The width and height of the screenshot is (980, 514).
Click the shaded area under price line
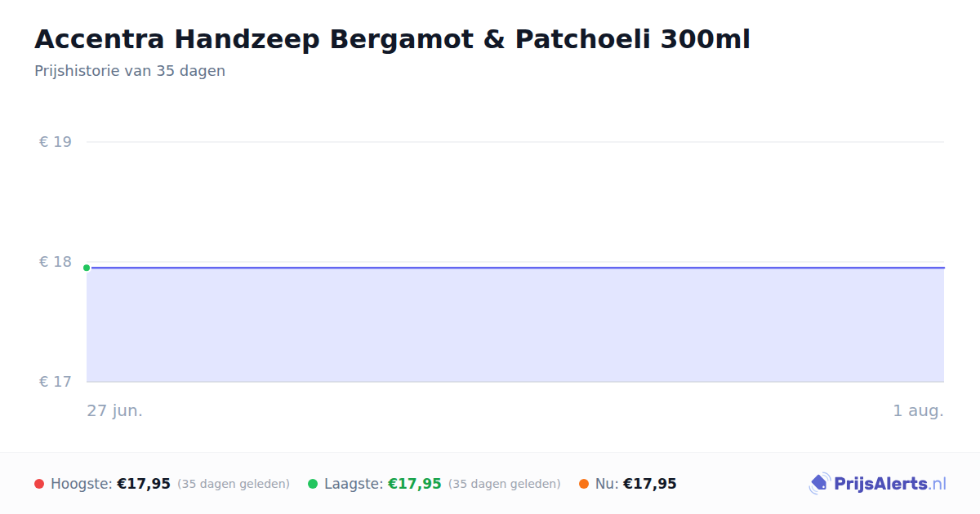coord(515,325)
